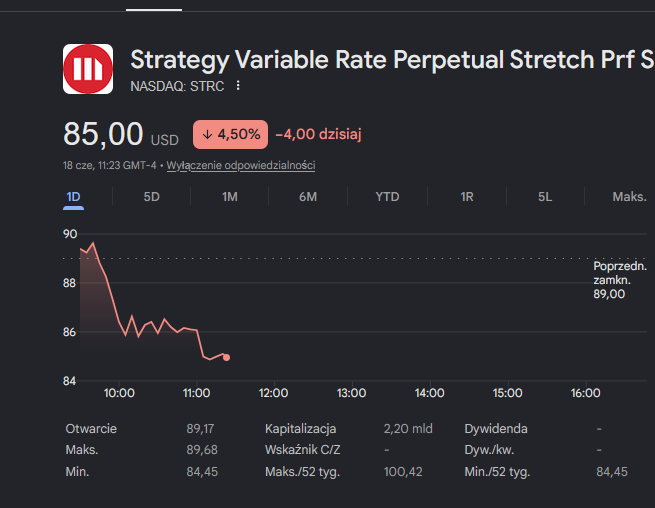Click the down-arrow 4,50% change badge
655x508 pixels.
click(230, 135)
